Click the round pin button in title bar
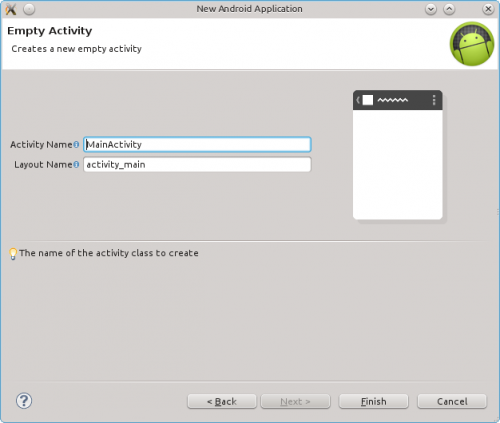500x423 pixels. click(29, 9)
